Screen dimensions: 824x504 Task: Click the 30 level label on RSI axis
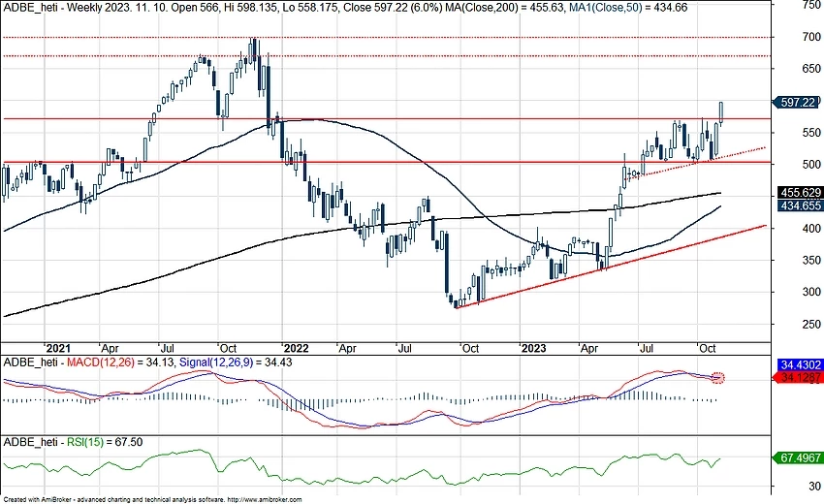pyautogui.click(x=815, y=487)
